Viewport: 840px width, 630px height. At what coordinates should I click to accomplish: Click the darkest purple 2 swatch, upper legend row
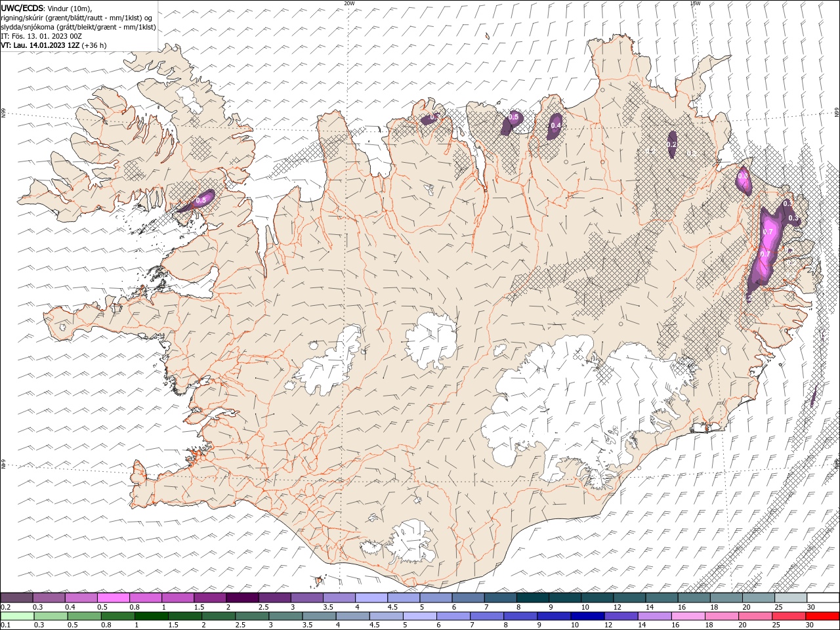242,598
